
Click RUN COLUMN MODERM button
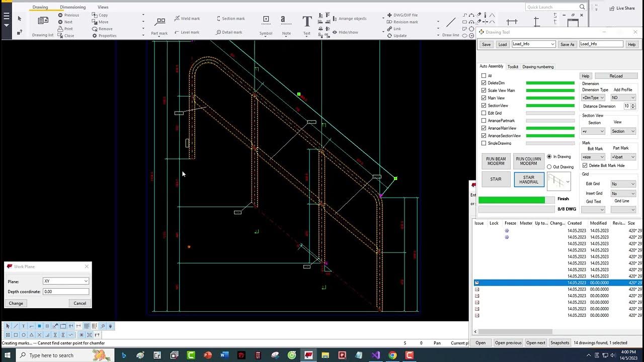(528, 161)
